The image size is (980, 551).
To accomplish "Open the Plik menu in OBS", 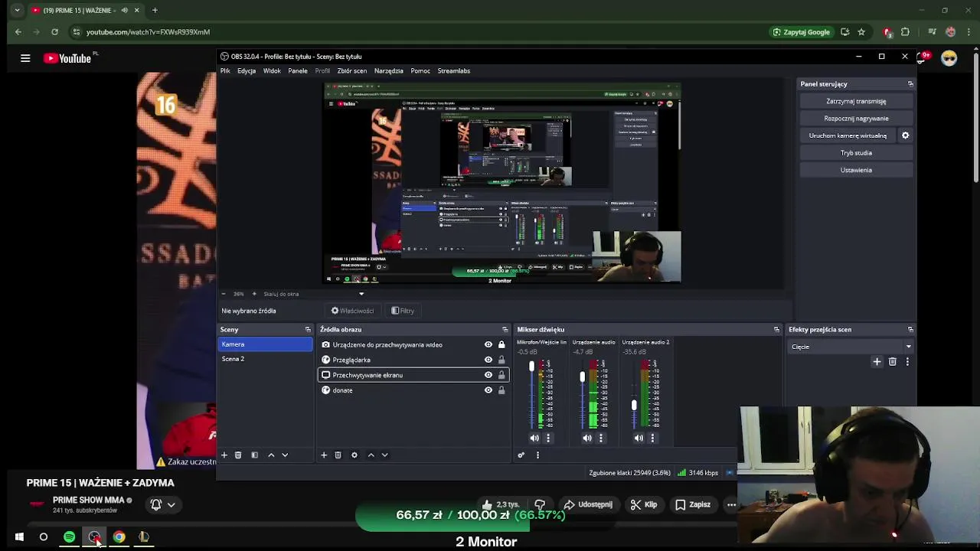I will point(225,71).
